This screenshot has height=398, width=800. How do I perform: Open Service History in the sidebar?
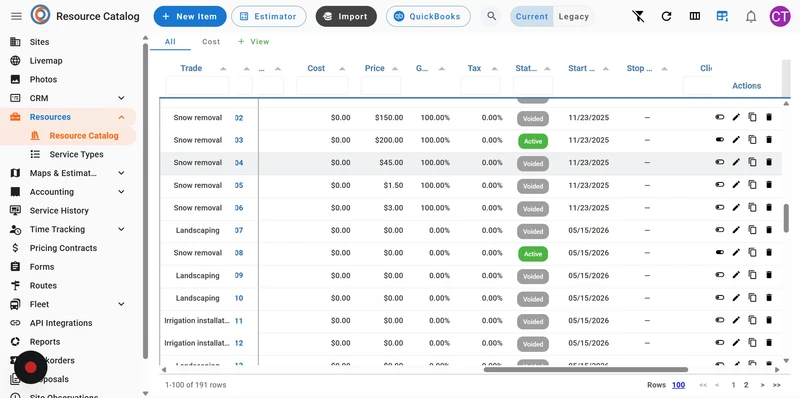[x=59, y=211]
